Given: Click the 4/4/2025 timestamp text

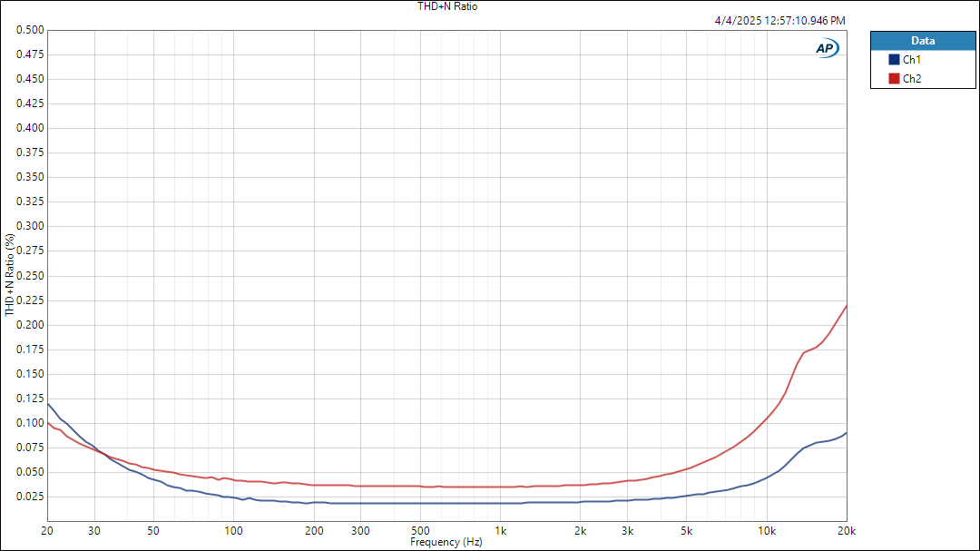Looking at the screenshot, I should 780,20.
